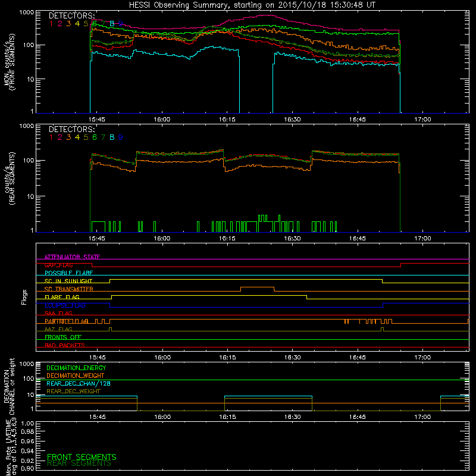476x476 pixels.
Task: Click detector 1 legend number in rear segments panel
Action: (51, 137)
